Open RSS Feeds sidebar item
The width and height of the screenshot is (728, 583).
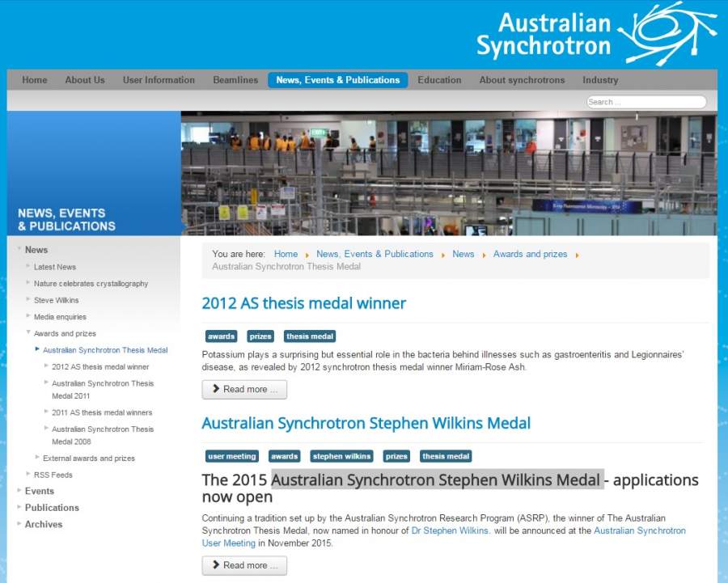53,475
